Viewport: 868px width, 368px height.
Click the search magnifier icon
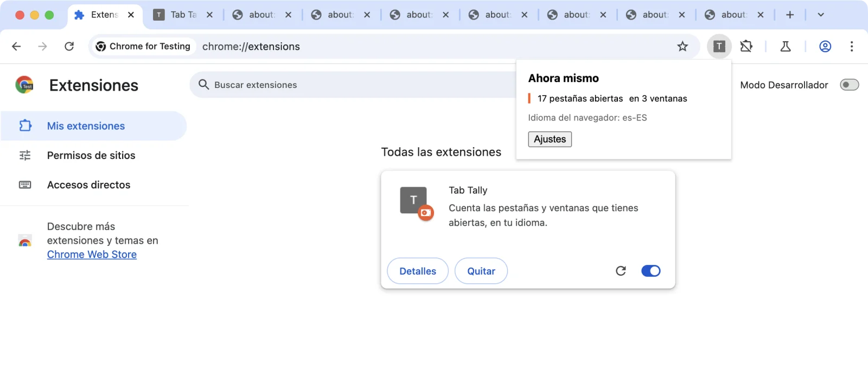(x=204, y=84)
